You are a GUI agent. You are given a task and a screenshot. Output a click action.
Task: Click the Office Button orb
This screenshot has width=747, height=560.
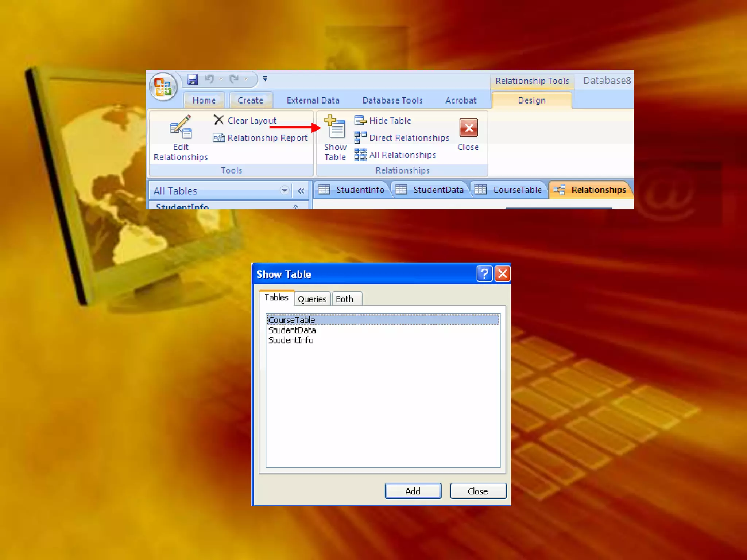click(x=163, y=87)
